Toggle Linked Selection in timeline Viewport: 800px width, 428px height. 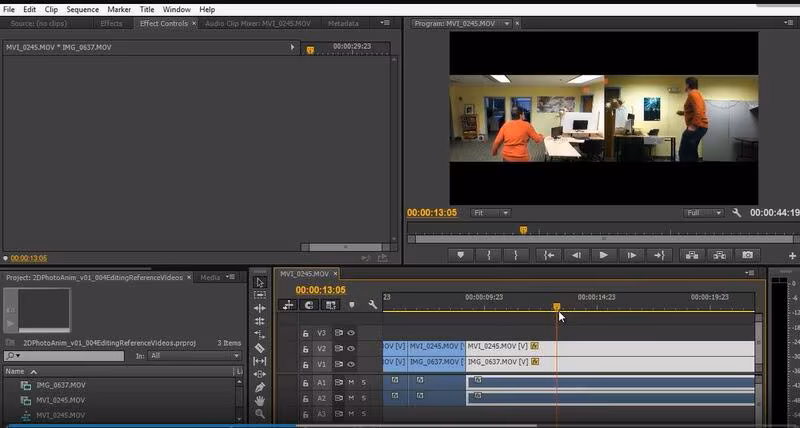point(331,305)
